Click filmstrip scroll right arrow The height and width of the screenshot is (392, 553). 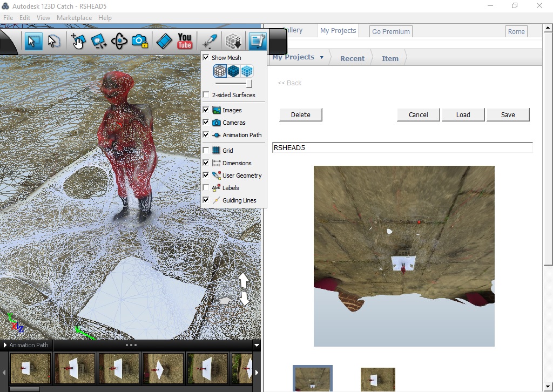click(257, 372)
